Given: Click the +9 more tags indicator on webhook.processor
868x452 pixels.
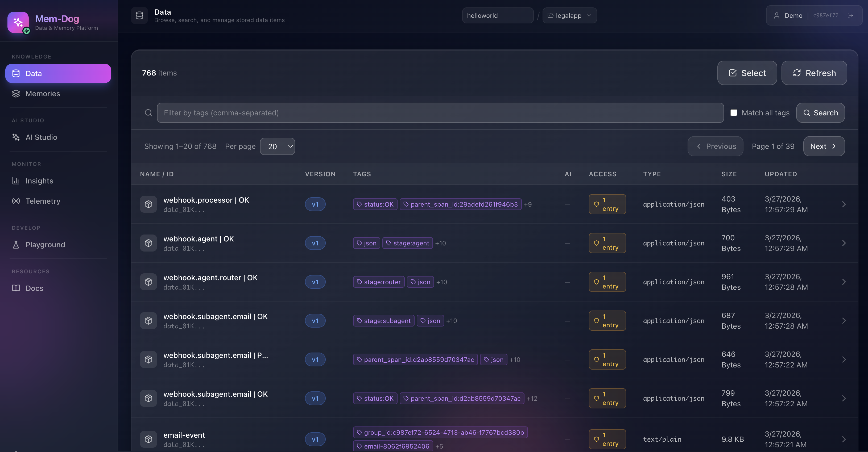Looking at the screenshot, I should point(528,204).
